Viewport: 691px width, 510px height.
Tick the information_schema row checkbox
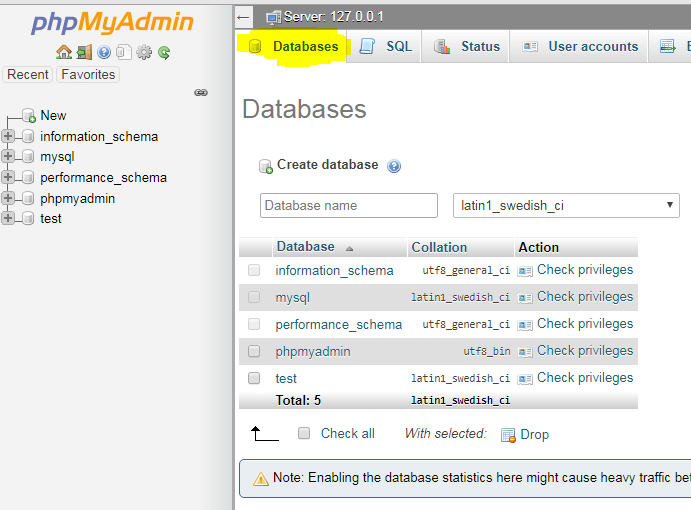click(x=254, y=270)
